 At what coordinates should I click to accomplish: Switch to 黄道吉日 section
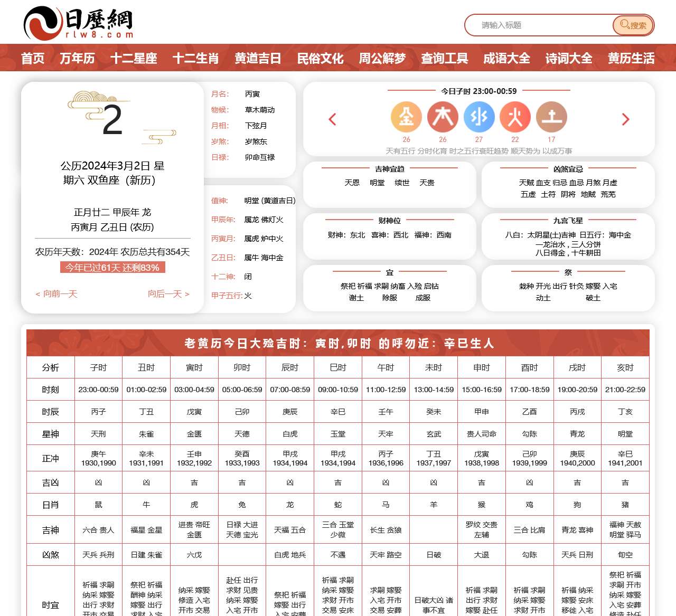click(258, 59)
